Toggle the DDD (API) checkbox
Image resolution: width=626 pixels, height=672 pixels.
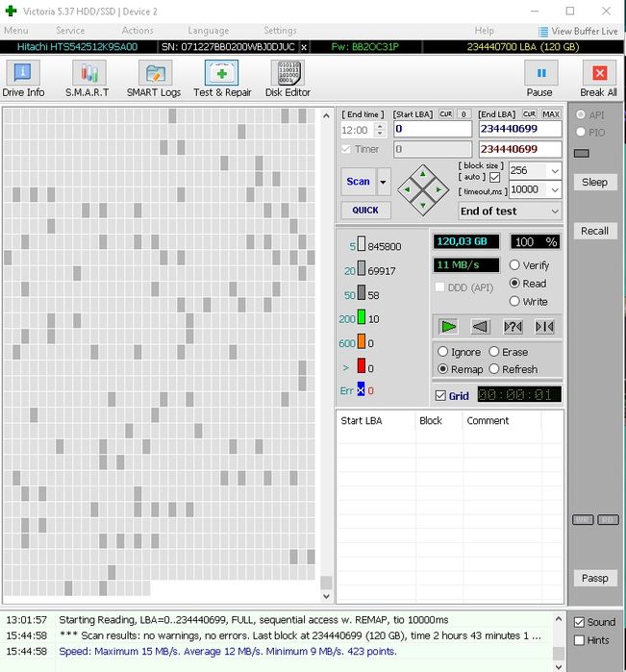[439, 287]
